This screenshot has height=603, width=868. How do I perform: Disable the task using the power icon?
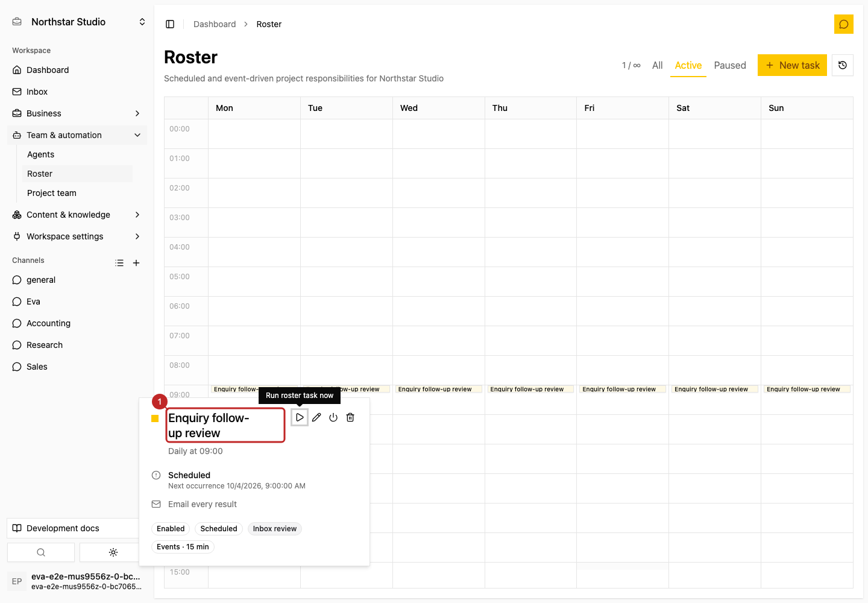(333, 417)
